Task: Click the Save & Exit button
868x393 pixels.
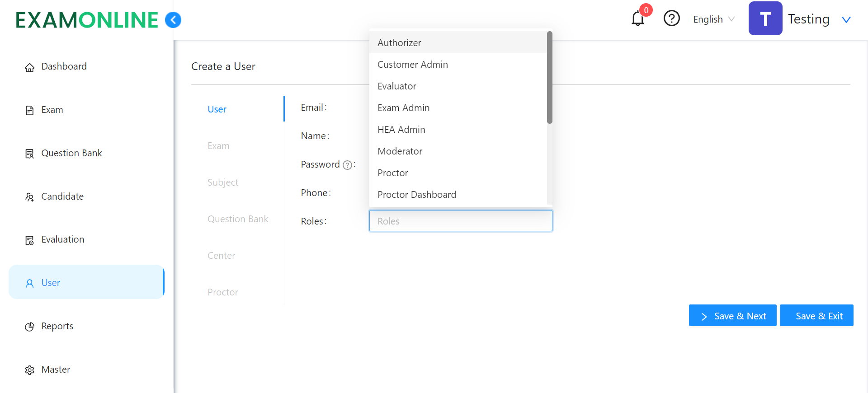Action: coord(816,316)
